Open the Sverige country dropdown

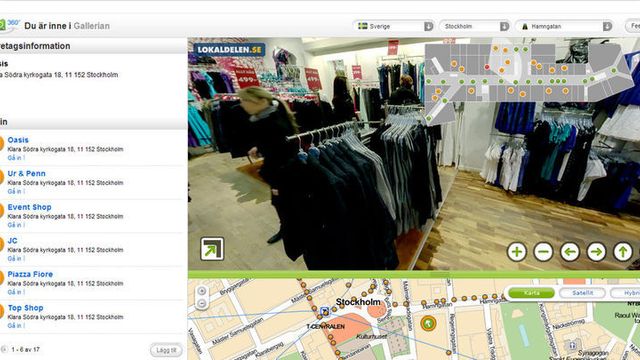[393, 26]
